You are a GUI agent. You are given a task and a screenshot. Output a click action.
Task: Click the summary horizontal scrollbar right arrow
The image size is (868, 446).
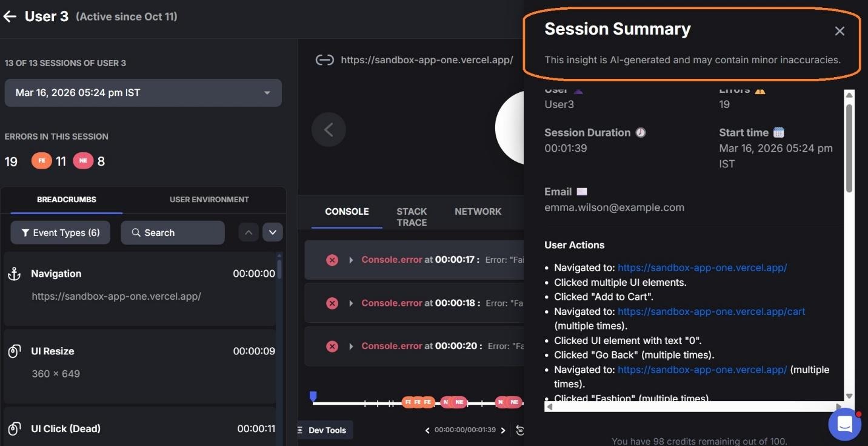coord(840,407)
